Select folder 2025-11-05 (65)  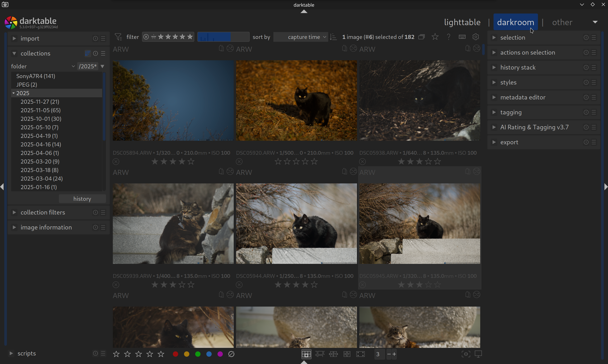[x=41, y=110]
